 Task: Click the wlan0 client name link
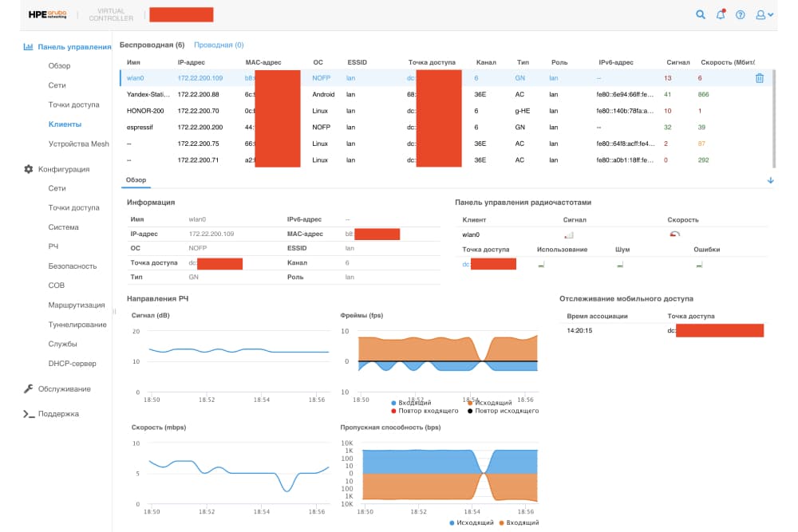[135, 78]
